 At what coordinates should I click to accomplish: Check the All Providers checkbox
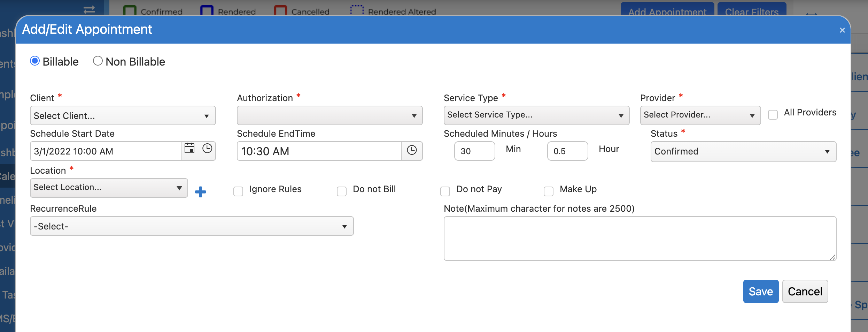click(x=773, y=115)
